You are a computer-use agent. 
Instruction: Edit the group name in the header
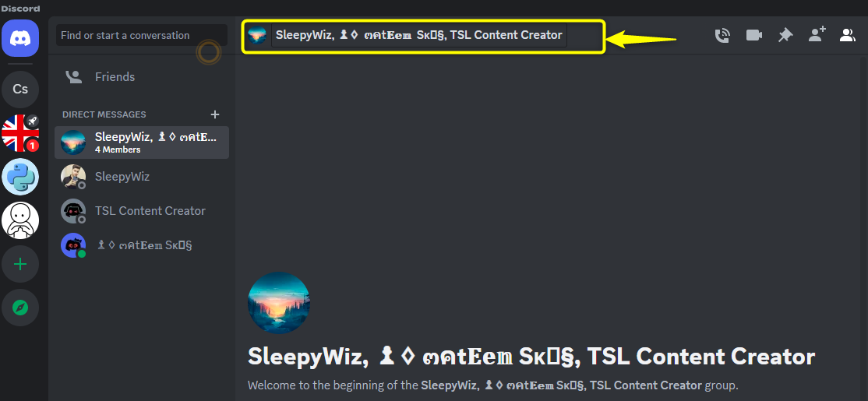point(419,35)
